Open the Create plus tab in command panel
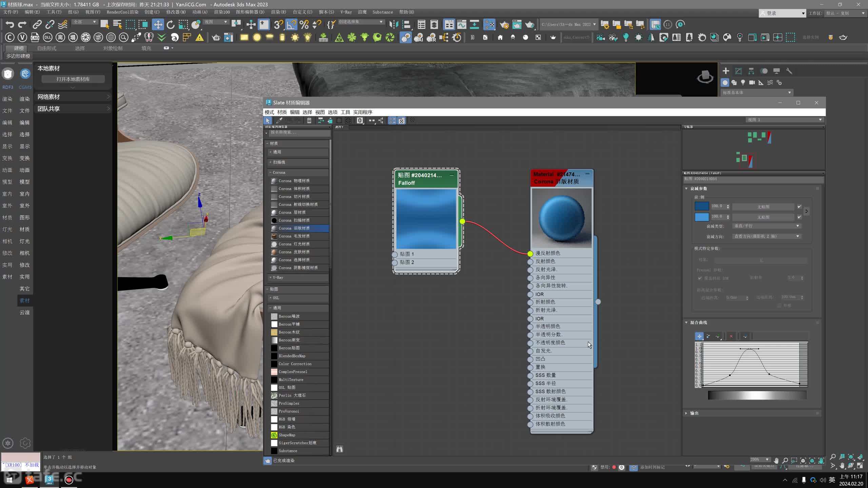The width and height of the screenshot is (868, 488). pos(726,71)
